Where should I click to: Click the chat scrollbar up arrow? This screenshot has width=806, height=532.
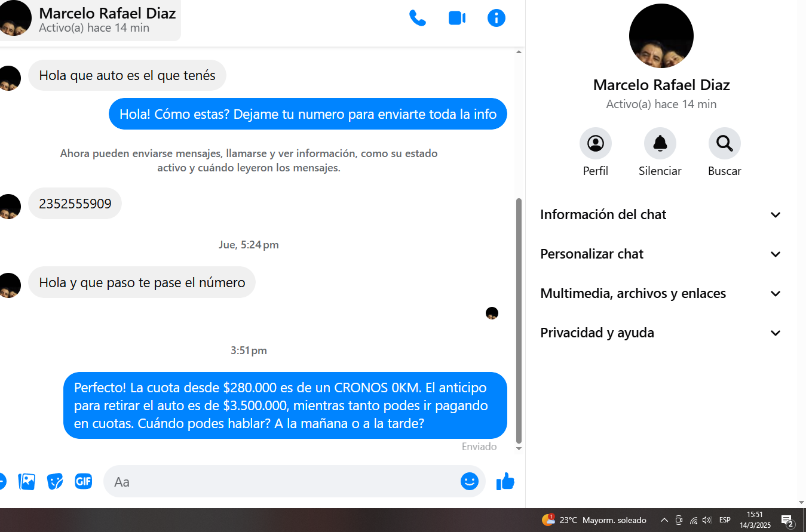(x=519, y=52)
